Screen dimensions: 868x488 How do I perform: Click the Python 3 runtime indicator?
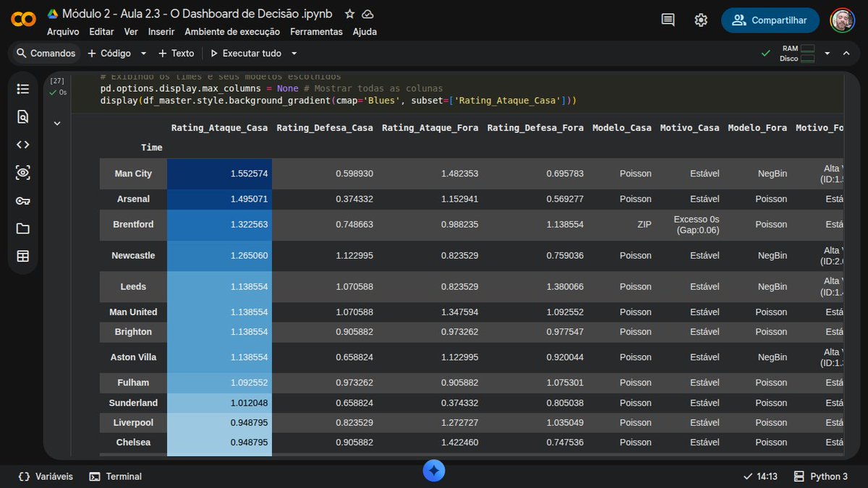821,476
